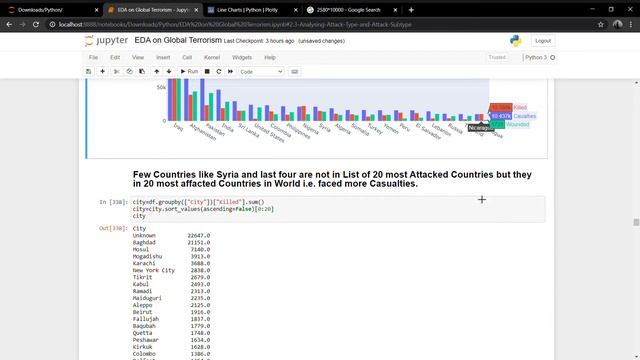Move selected cell up arrow

(156, 71)
